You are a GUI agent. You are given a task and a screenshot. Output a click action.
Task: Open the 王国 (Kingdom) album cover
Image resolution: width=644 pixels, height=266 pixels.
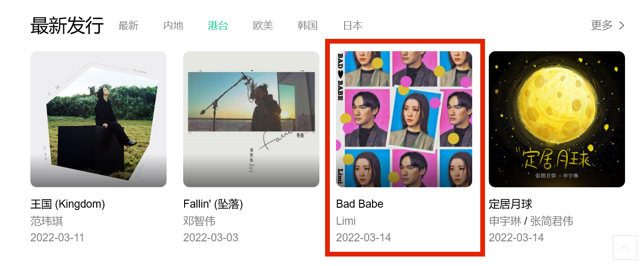click(98, 119)
